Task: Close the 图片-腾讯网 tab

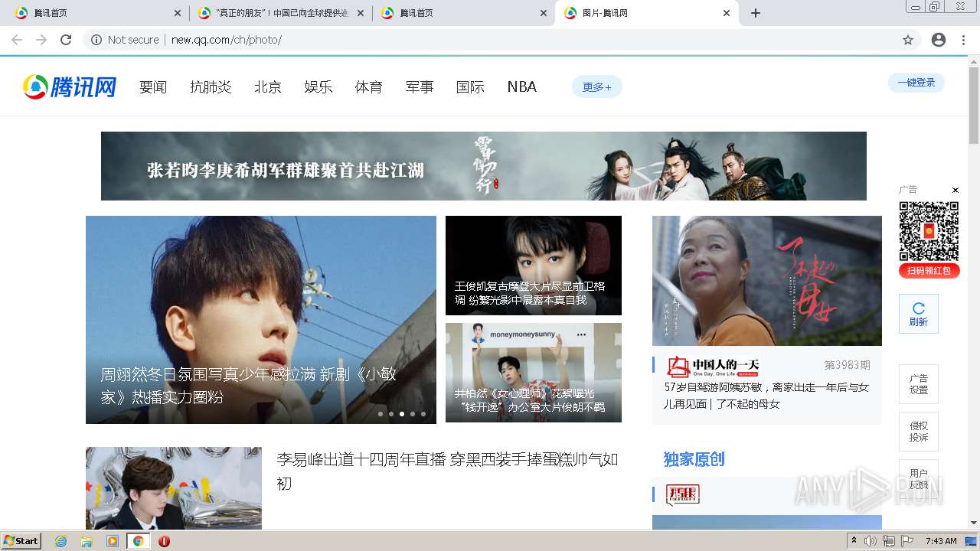Action: 727,13
